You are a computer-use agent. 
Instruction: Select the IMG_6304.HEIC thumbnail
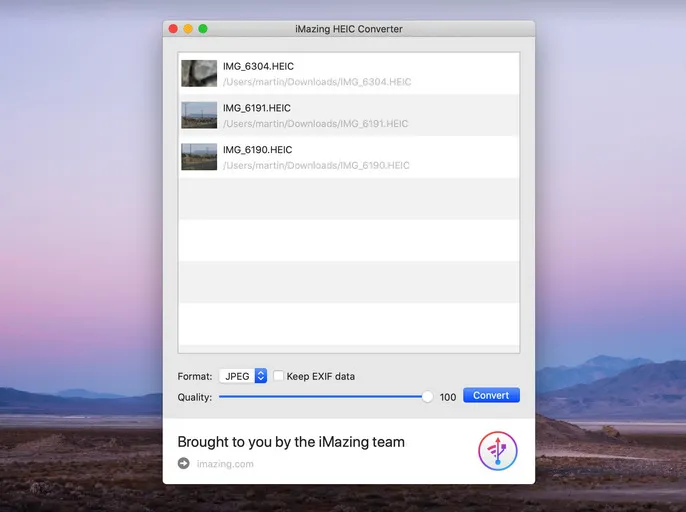coord(199,73)
